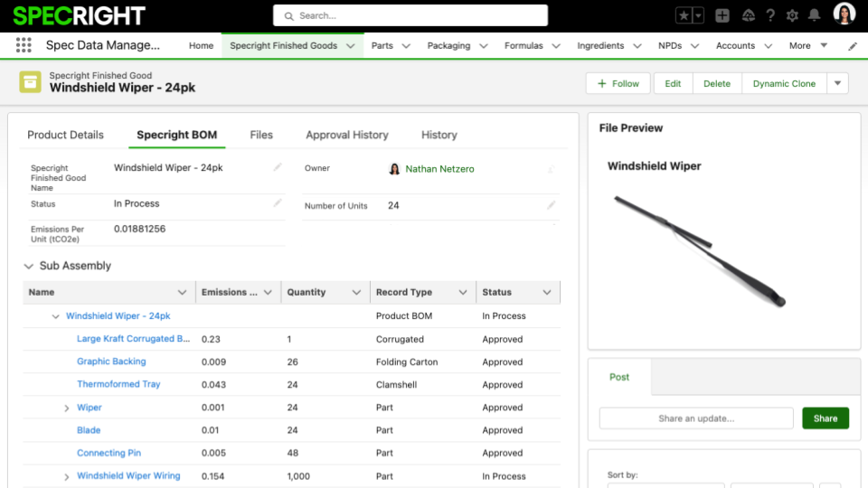Switch to the Approval History tab

(x=346, y=135)
